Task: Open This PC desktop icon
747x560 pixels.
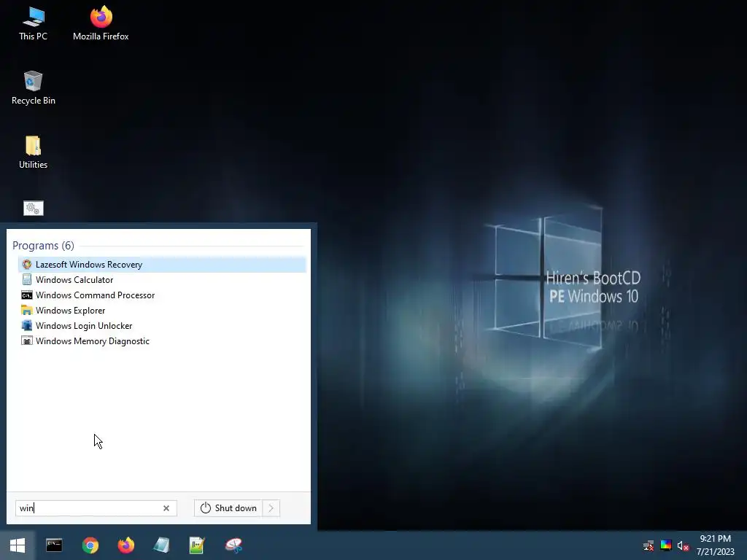Action: click(x=34, y=24)
